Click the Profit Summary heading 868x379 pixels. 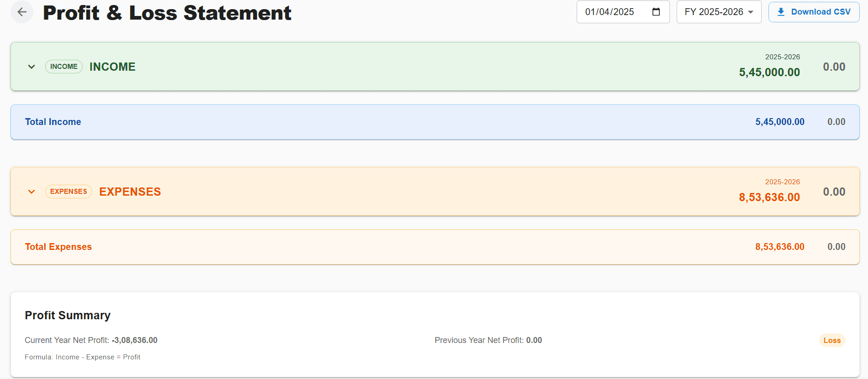point(68,315)
